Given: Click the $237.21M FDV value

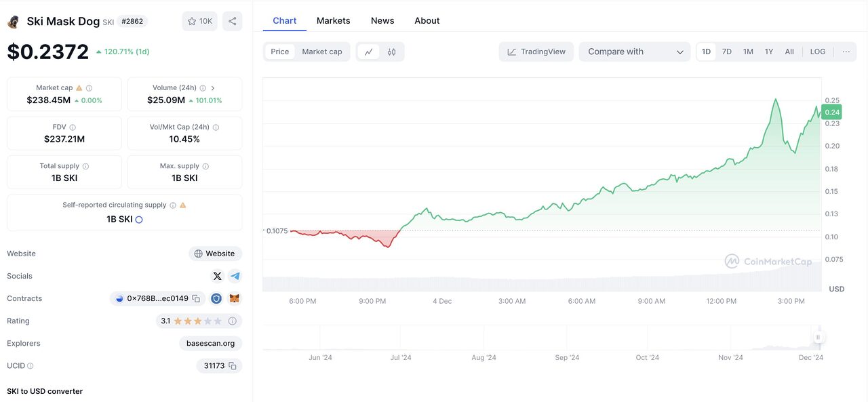Looking at the screenshot, I should 64,139.
